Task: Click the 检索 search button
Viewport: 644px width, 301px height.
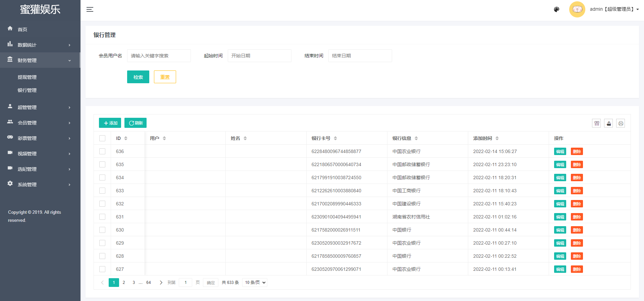Action: click(x=138, y=77)
